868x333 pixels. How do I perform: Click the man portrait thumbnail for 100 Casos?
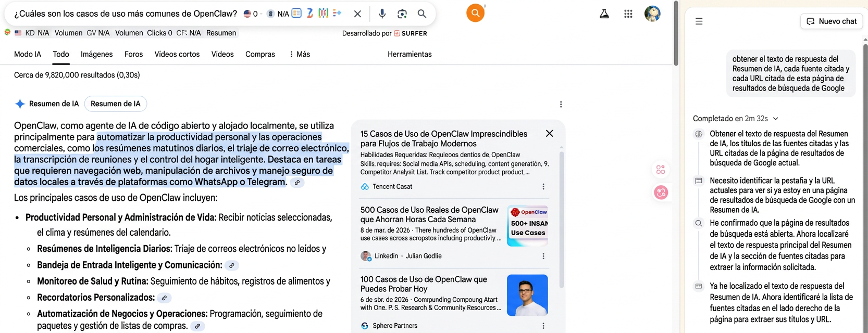[x=527, y=295]
